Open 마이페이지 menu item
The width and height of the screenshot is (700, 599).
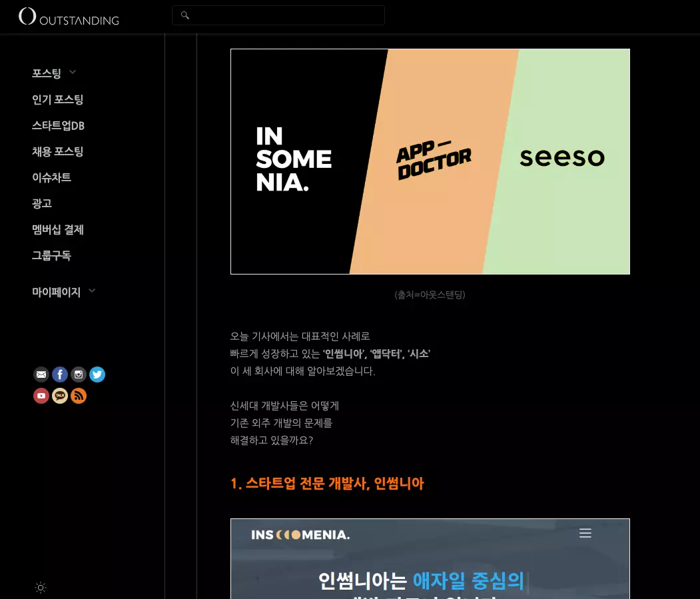pos(56,292)
